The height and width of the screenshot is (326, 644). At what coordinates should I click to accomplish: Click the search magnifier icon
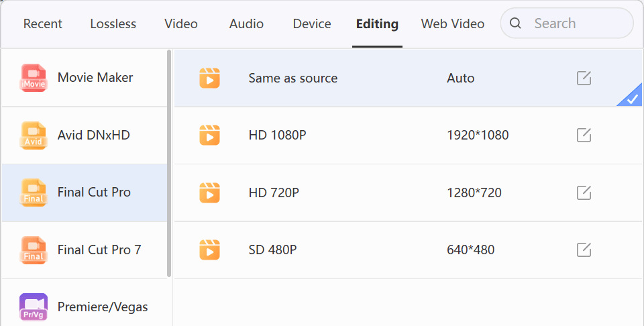(x=515, y=23)
